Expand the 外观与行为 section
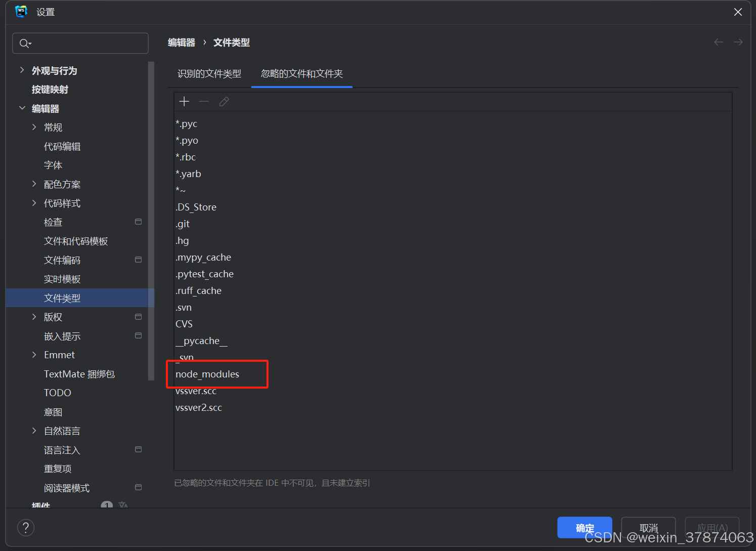Image resolution: width=756 pixels, height=551 pixels. (22, 70)
